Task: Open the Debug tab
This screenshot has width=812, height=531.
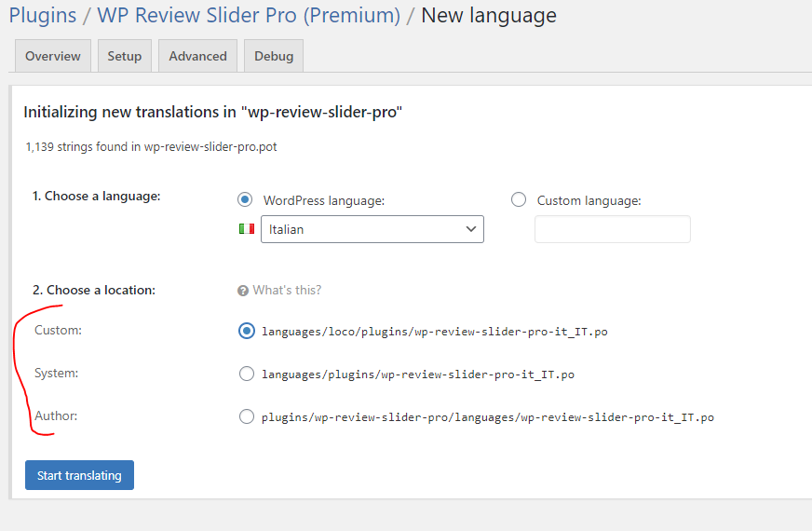Action: pyautogui.click(x=274, y=56)
